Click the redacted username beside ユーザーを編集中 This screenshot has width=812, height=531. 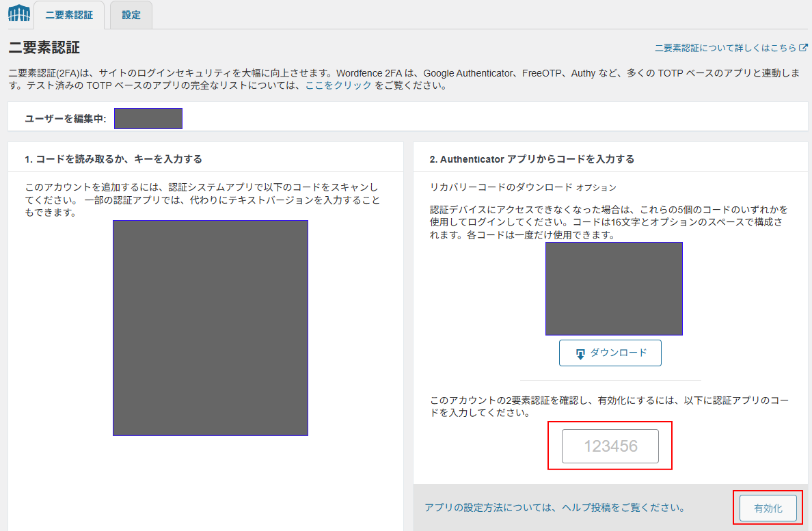coord(148,119)
